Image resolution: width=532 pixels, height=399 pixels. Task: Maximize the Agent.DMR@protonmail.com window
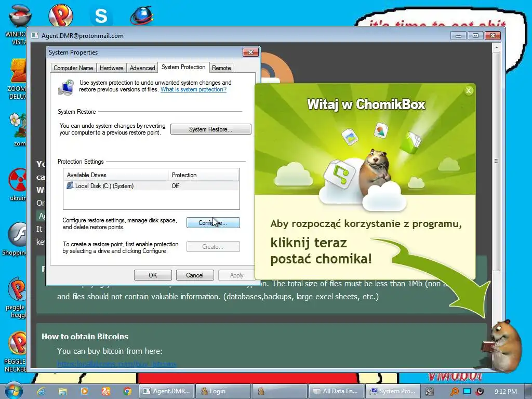click(475, 36)
